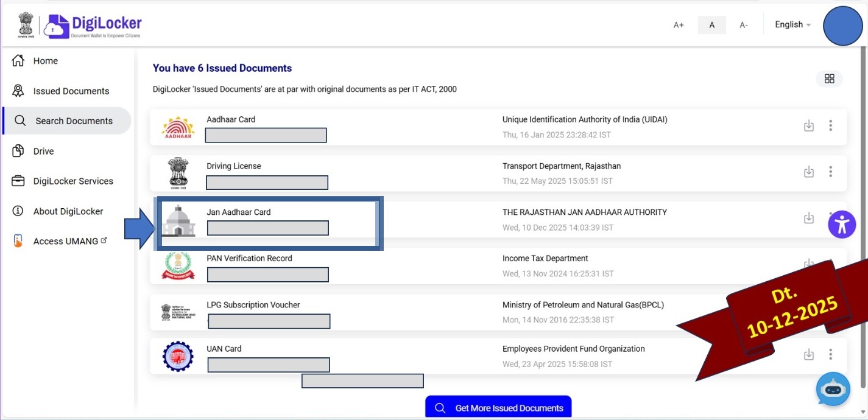Download the Aadhaar Card document
Image resolution: width=868 pixels, height=420 pixels.
(x=809, y=126)
